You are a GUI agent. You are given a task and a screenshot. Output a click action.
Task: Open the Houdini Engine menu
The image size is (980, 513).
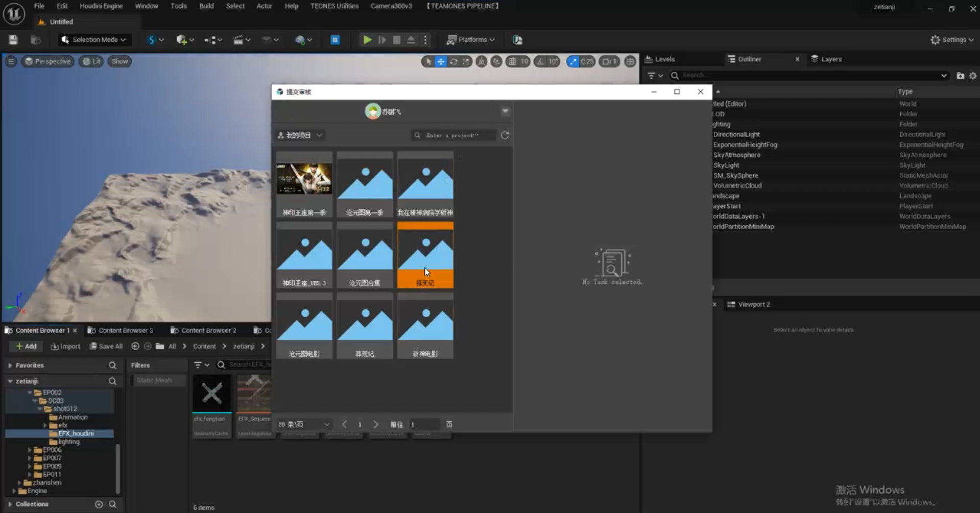[101, 6]
